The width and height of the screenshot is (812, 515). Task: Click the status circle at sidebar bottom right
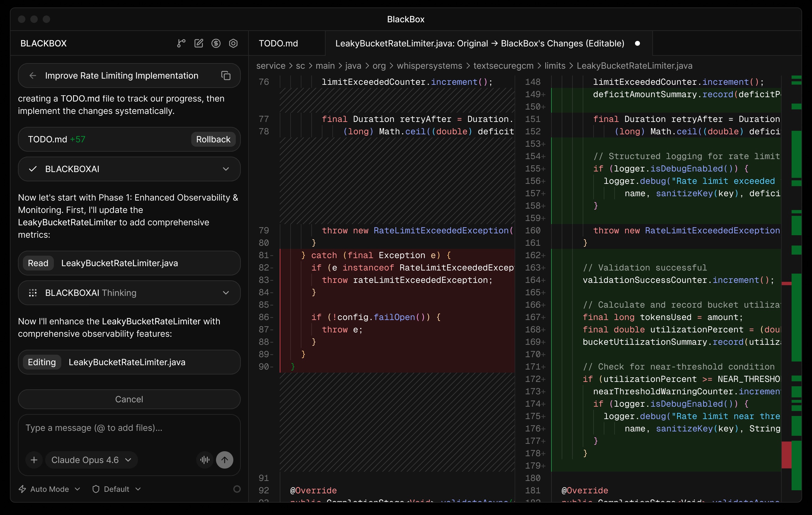click(237, 489)
